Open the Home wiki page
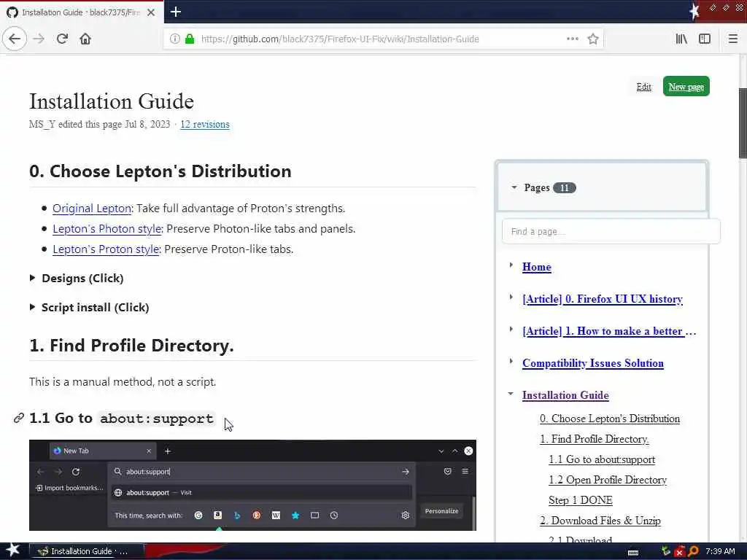This screenshot has height=560, width=747. click(x=536, y=267)
